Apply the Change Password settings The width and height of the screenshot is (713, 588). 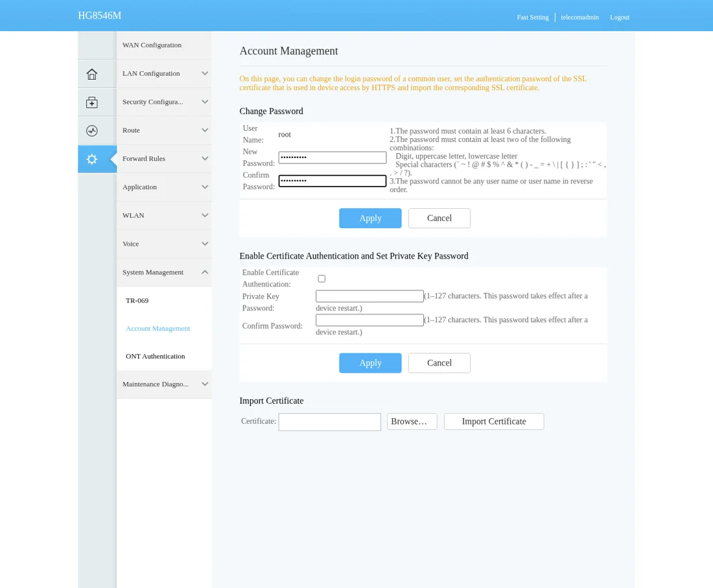[370, 218]
